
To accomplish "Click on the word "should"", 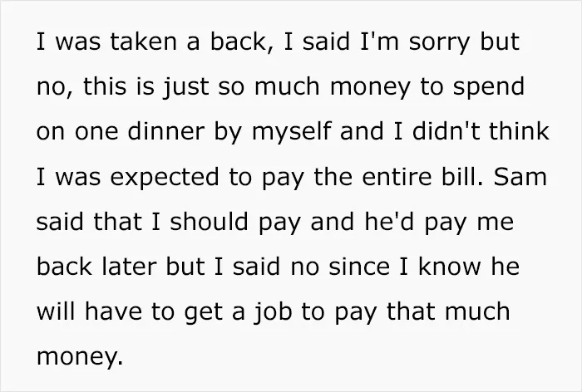I will pyautogui.click(x=209, y=222).
